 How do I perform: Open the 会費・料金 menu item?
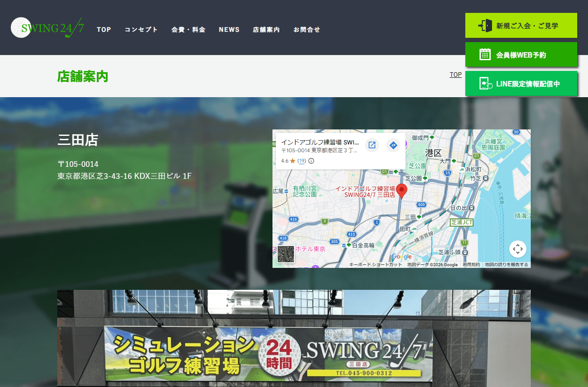point(188,30)
